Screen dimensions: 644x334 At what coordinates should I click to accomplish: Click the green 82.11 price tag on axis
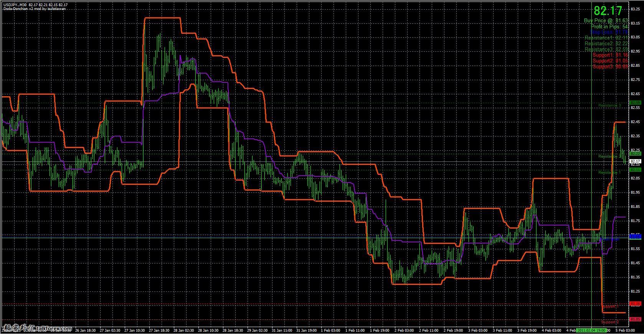pyautogui.click(x=636, y=169)
